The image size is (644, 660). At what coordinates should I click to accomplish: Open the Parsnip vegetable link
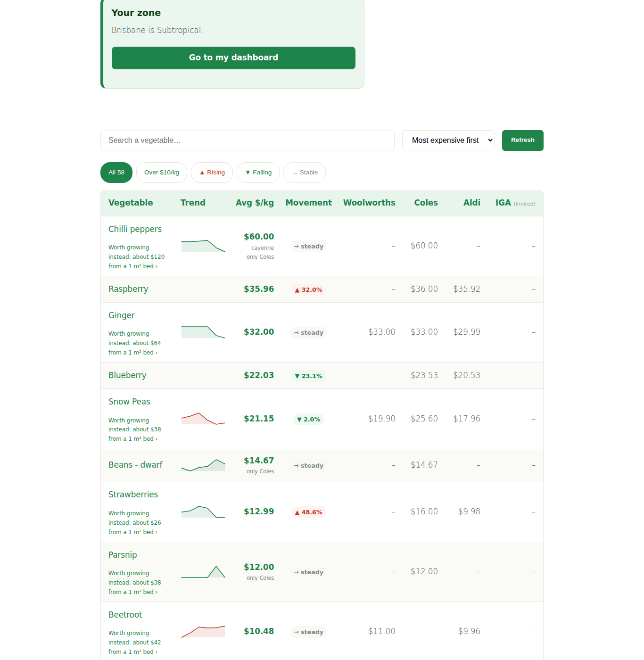tap(123, 555)
